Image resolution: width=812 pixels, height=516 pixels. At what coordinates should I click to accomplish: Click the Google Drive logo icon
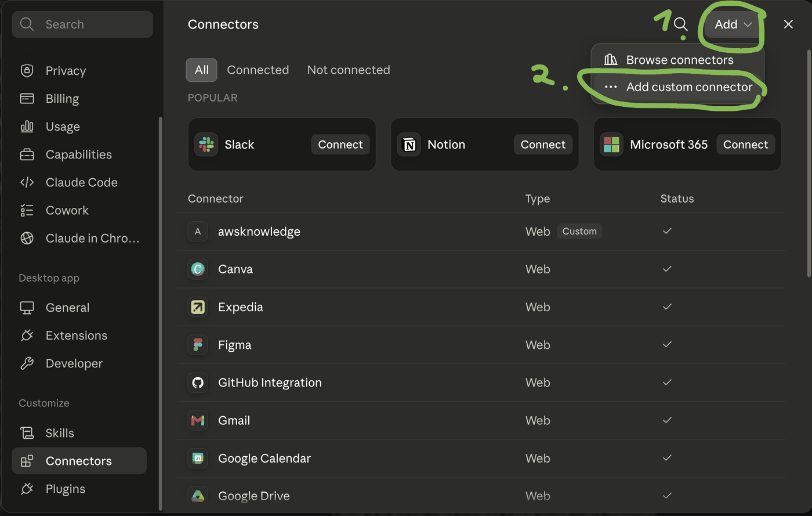(198, 496)
